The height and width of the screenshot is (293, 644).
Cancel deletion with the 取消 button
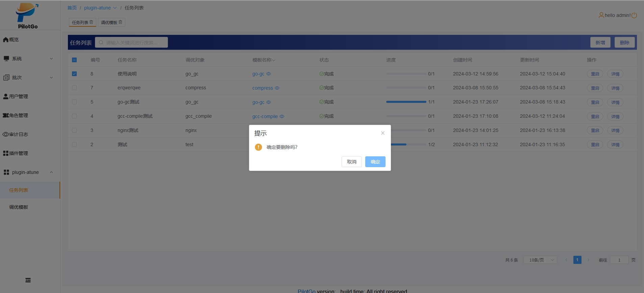(351, 162)
